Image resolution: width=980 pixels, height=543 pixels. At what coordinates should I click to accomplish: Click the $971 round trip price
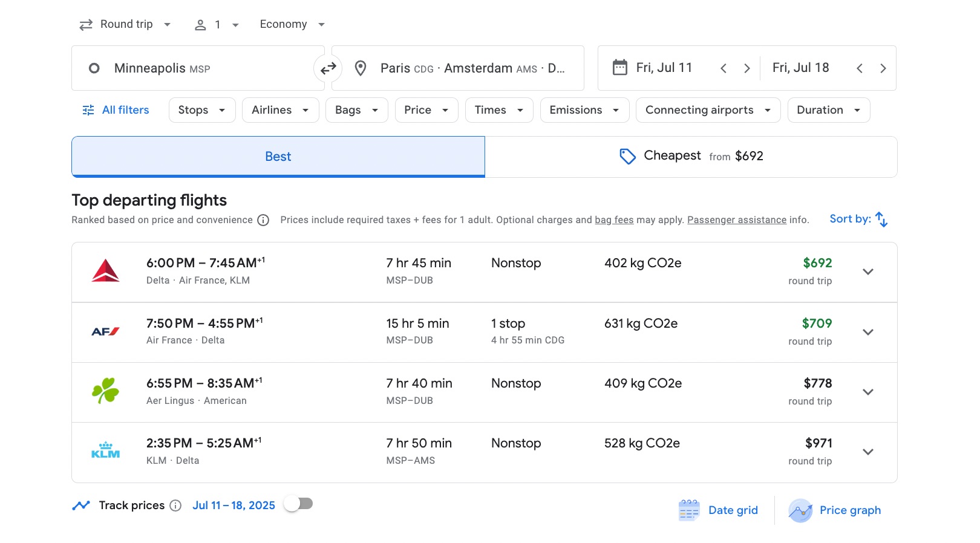point(818,443)
